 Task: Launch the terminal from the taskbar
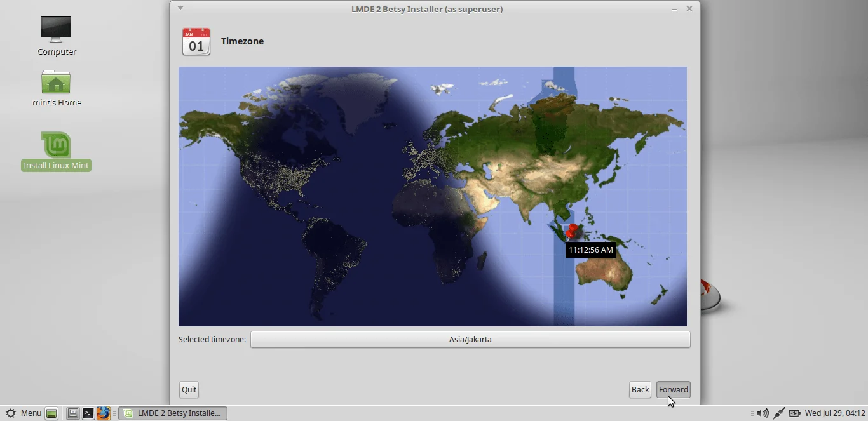[88, 413]
